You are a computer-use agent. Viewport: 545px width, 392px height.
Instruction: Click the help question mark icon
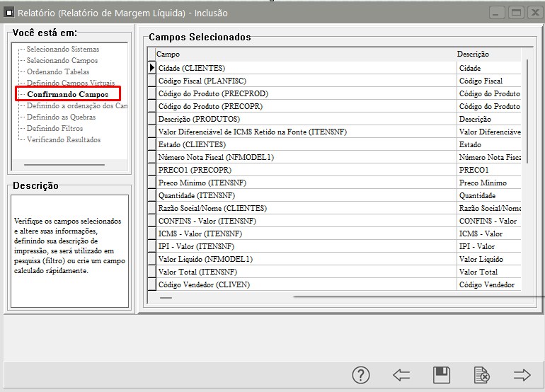(361, 375)
